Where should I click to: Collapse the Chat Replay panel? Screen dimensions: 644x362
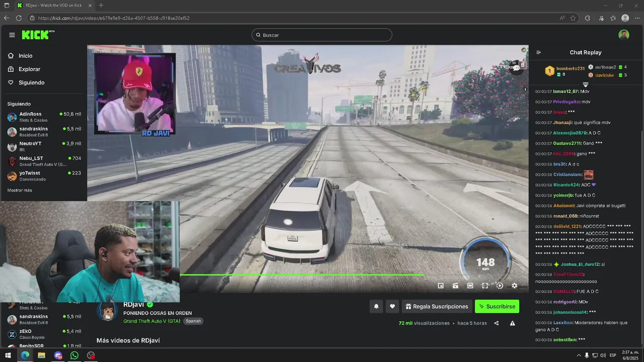(x=538, y=52)
